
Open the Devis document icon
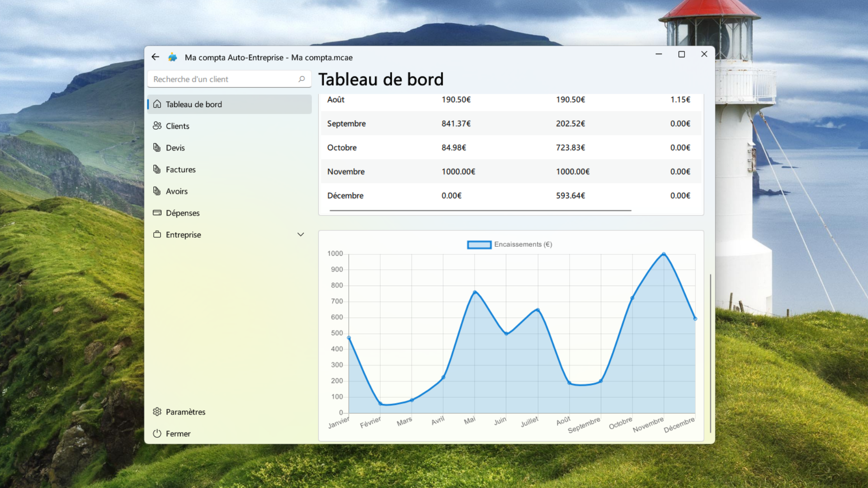coord(157,147)
